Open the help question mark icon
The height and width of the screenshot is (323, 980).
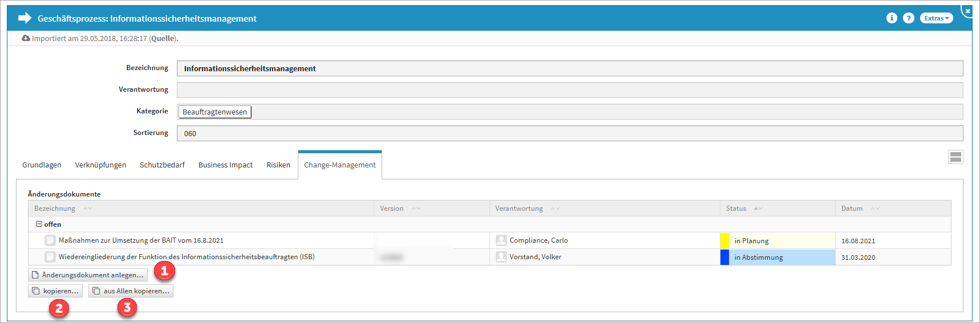click(909, 18)
